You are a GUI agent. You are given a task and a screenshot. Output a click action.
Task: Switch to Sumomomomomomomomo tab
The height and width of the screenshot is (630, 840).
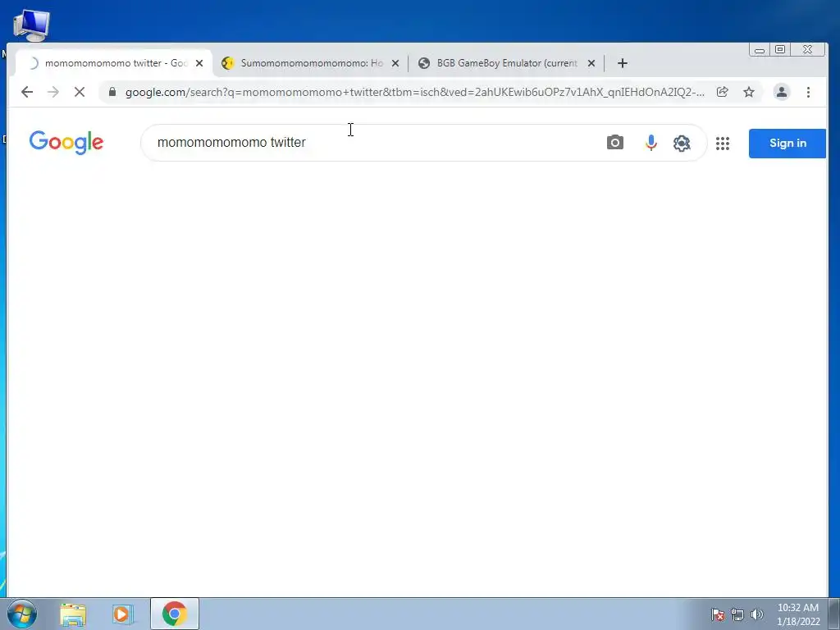click(x=311, y=63)
